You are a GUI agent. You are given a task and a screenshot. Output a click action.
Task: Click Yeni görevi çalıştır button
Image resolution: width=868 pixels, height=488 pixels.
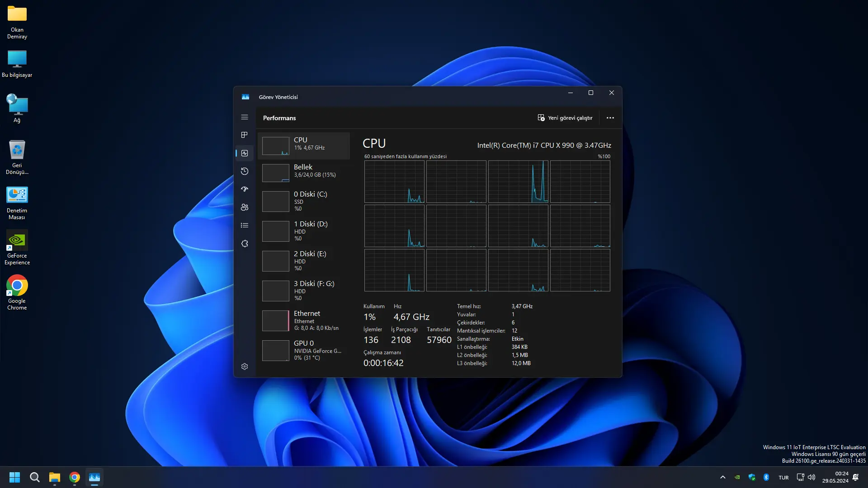565,118
